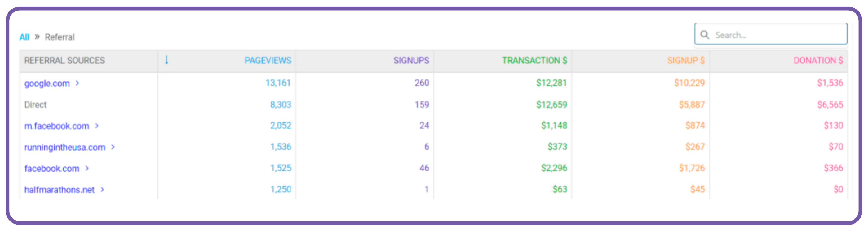The height and width of the screenshot is (232, 868).
Task: Open the runningintheusa.com referral link
Action: click(x=65, y=147)
